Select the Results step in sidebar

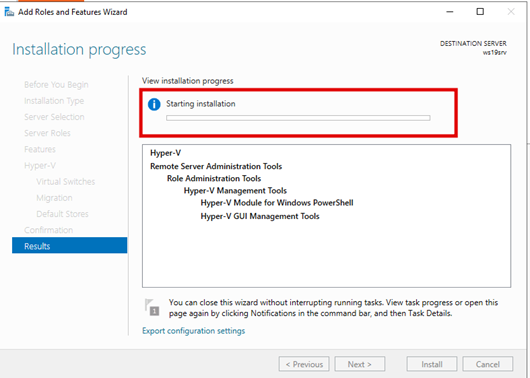click(x=70, y=245)
